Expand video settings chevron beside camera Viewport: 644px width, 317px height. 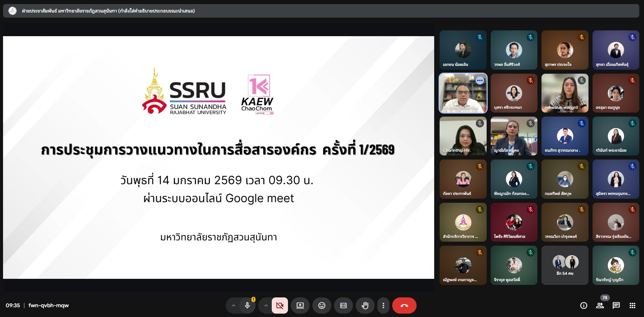(266, 306)
